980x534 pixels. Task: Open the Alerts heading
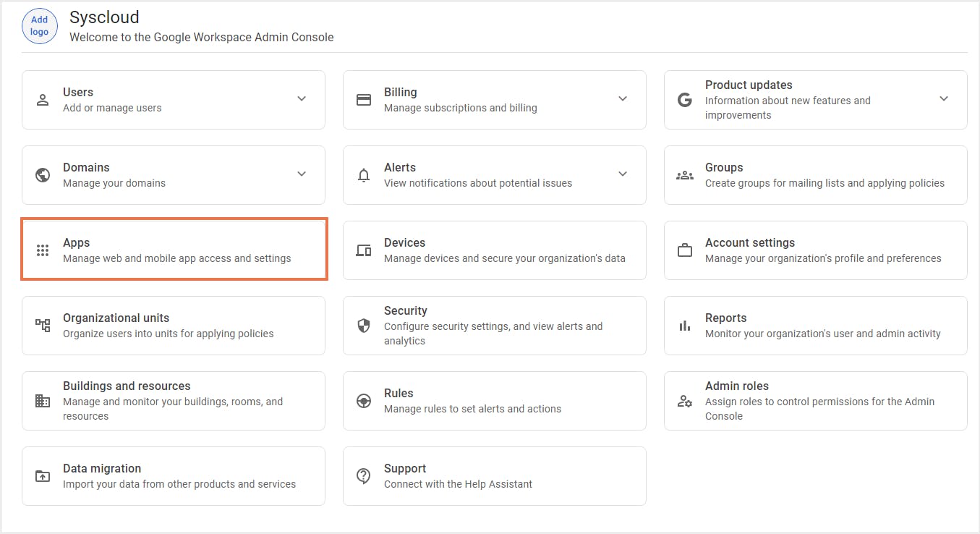click(x=400, y=167)
